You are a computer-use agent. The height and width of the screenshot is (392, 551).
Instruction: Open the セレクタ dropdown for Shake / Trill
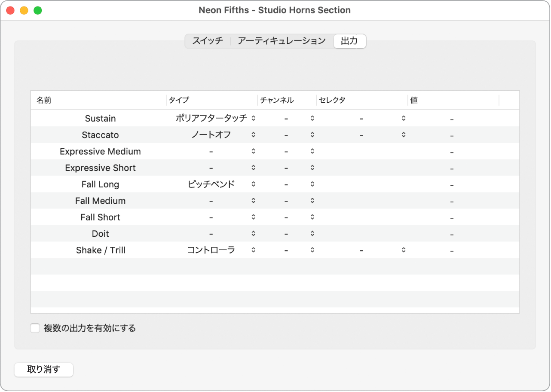point(403,250)
